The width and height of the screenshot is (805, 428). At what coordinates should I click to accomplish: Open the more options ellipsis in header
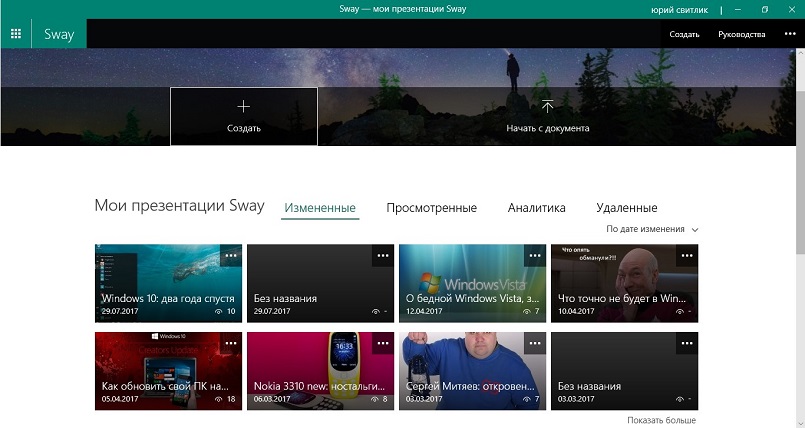click(x=790, y=34)
